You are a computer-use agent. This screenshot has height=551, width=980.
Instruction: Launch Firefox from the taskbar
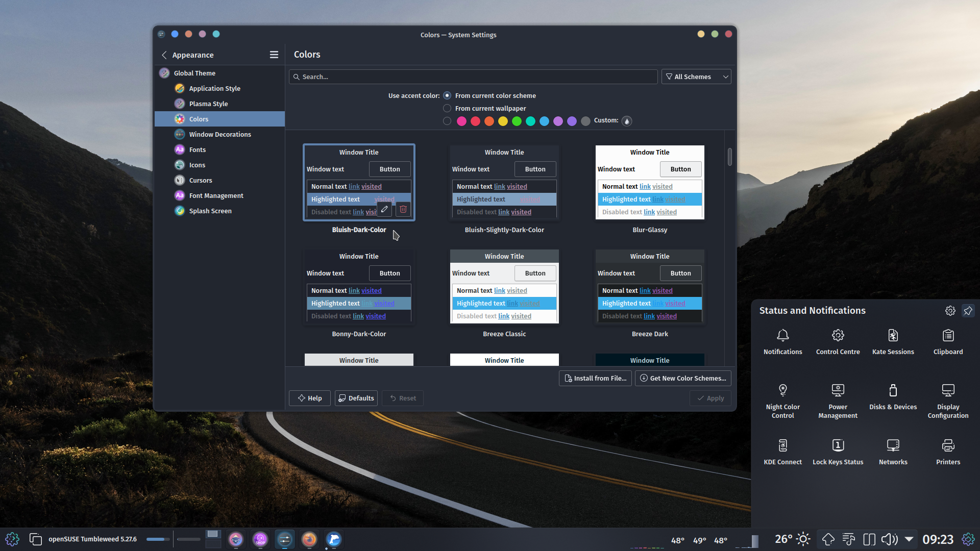[309, 539]
